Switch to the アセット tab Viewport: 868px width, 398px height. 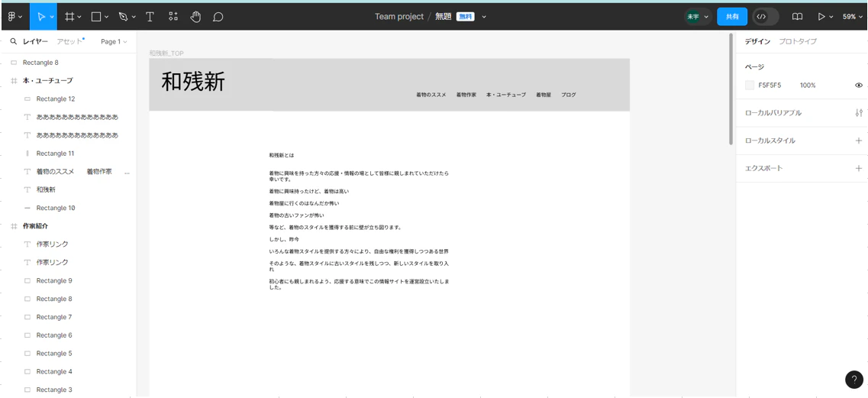69,41
